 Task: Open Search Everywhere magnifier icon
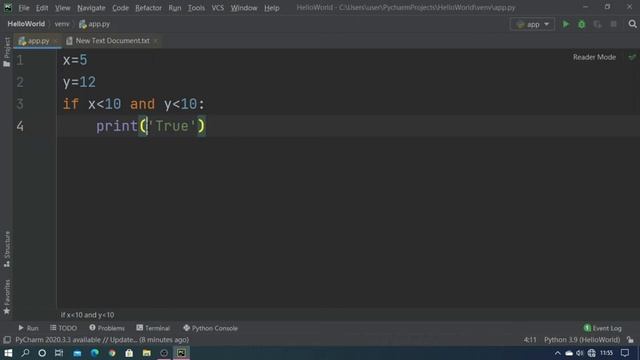[x=632, y=24]
